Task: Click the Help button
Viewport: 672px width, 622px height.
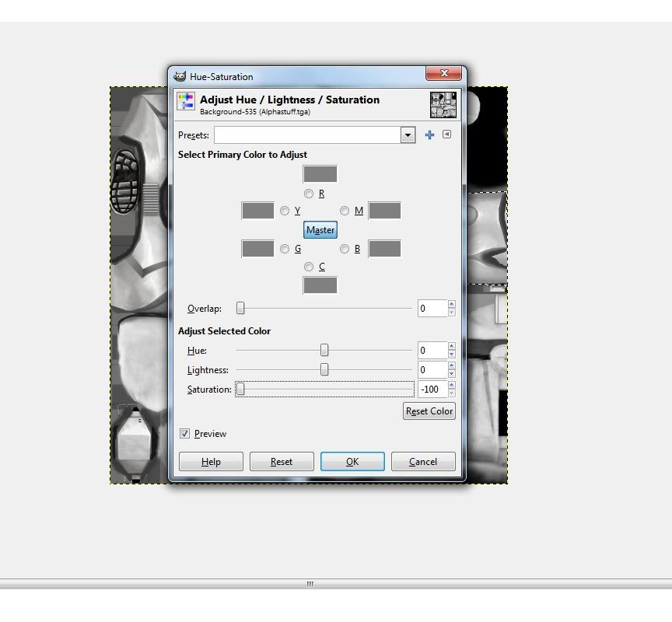Action: click(211, 462)
